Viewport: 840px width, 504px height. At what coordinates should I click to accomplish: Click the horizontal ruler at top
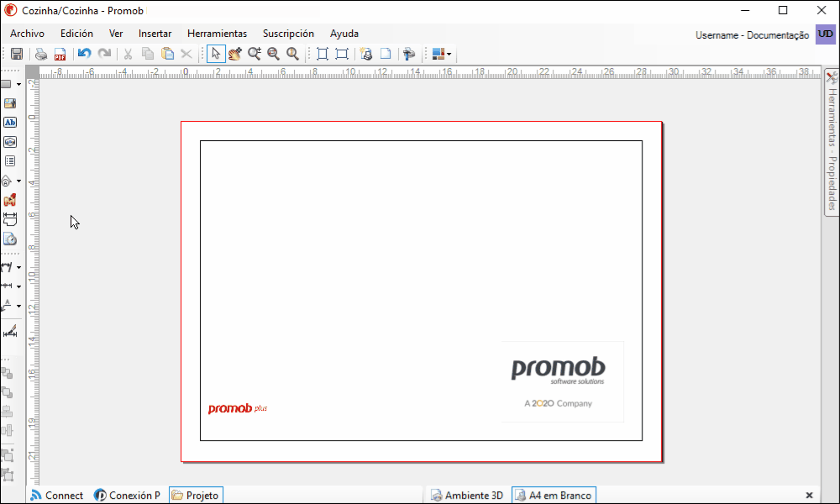[x=430, y=72]
